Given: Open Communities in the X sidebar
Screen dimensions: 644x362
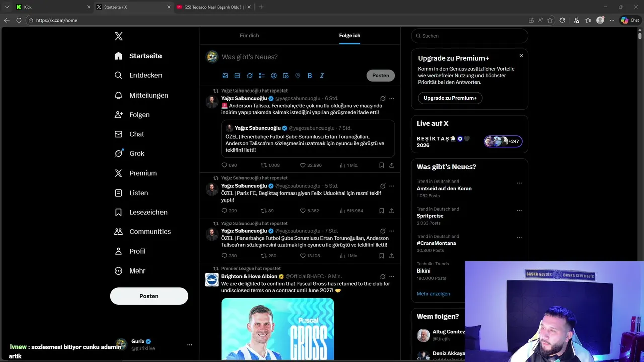Looking at the screenshot, I should point(142,232).
